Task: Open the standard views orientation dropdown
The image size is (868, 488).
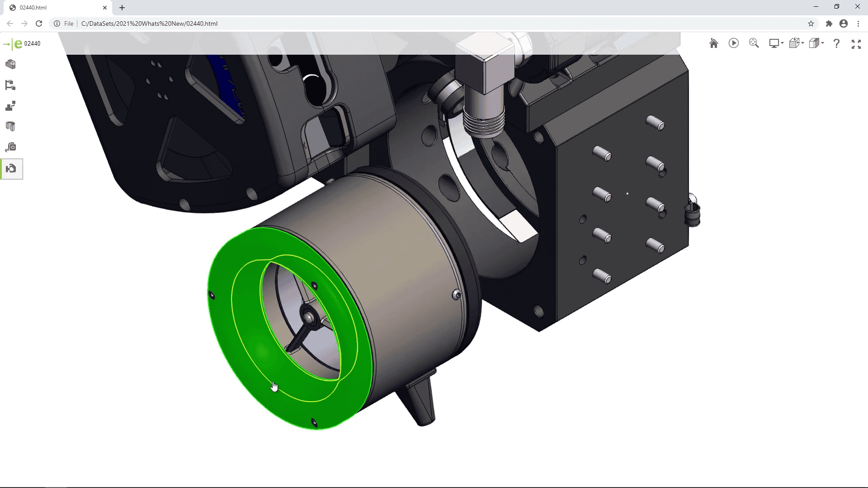Action: (x=795, y=43)
